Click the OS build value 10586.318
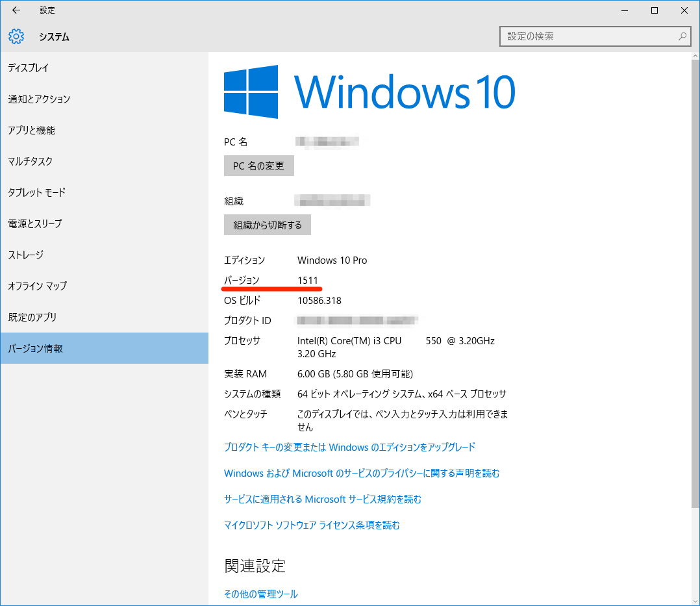This screenshot has width=700, height=606. (319, 301)
